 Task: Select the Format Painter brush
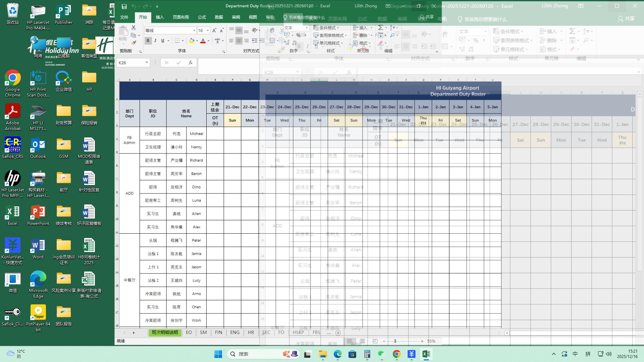click(133, 43)
